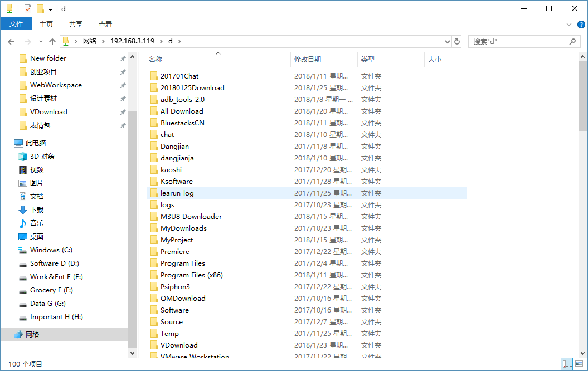Open the 文件 ribbon tab
Screen dimensions: 588x371
(x=16, y=24)
